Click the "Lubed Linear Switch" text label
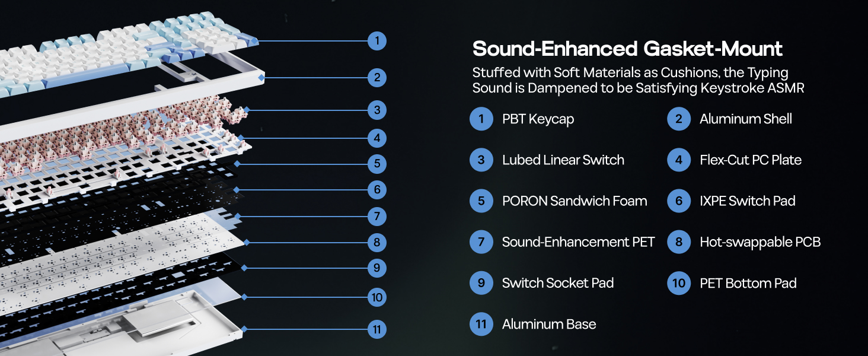This screenshot has height=356, width=868. 563,160
